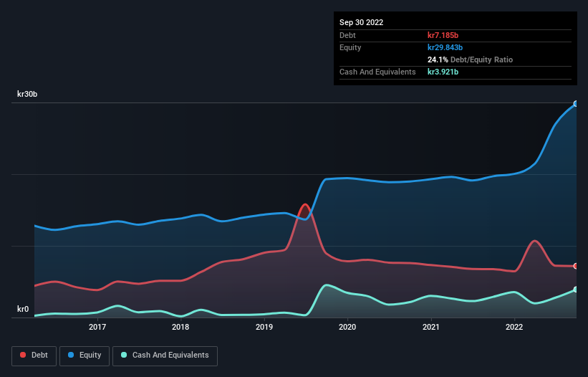Select the Cash endpoint marker on chart
The width and height of the screenshot is (588, 377).
coord(576,290)
